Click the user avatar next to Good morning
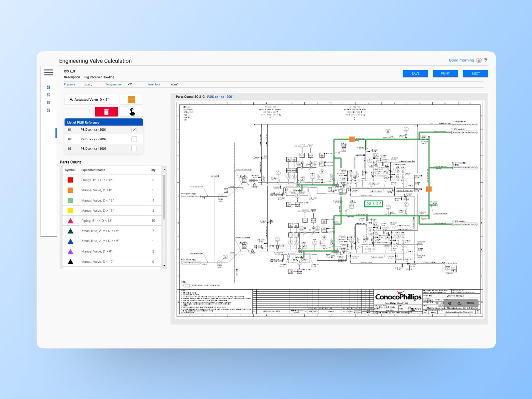The height and width of the screenshot is (399, 532). coord(478,60)
